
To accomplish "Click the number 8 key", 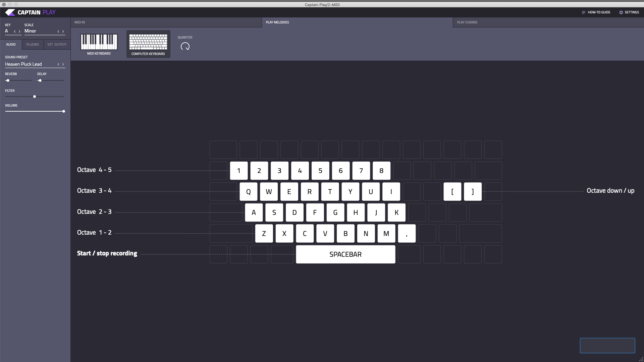I will [x=381, y=171].
